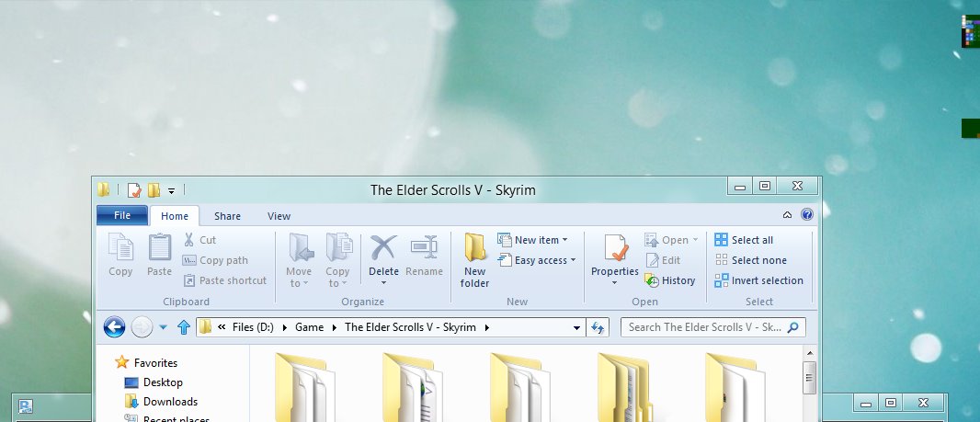Click Game in the address path
Screen dimensions: 980x422
(310, 327)
